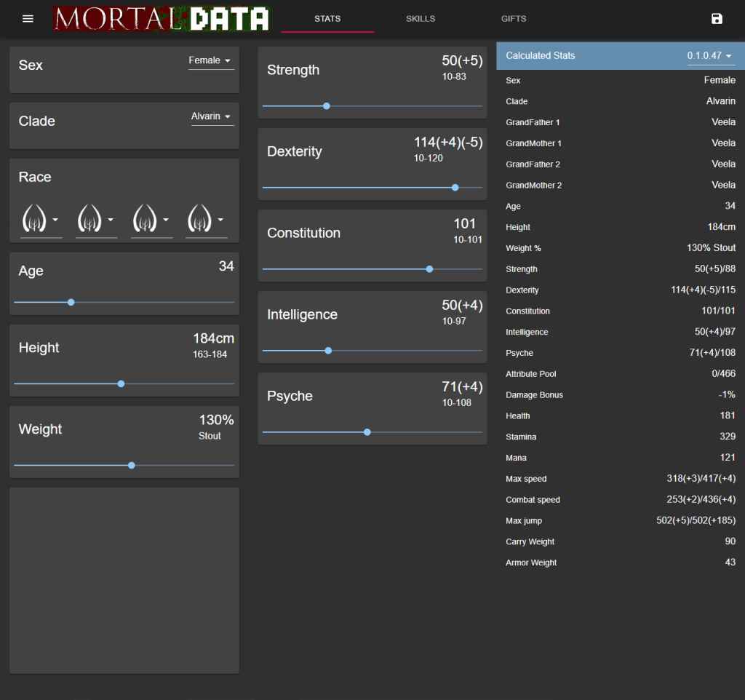
Task: Click the Constitution slider handle
Action: tap(429, 269)
